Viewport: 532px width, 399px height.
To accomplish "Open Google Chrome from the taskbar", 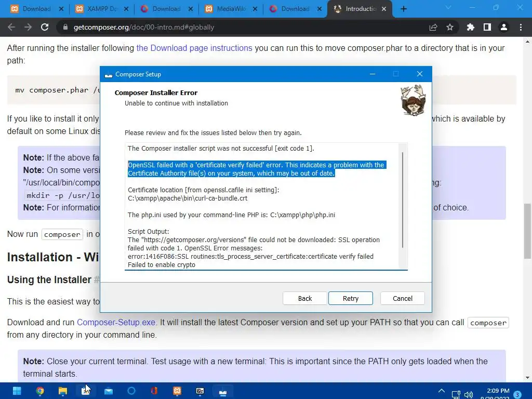I will click(x=40, y=391).
